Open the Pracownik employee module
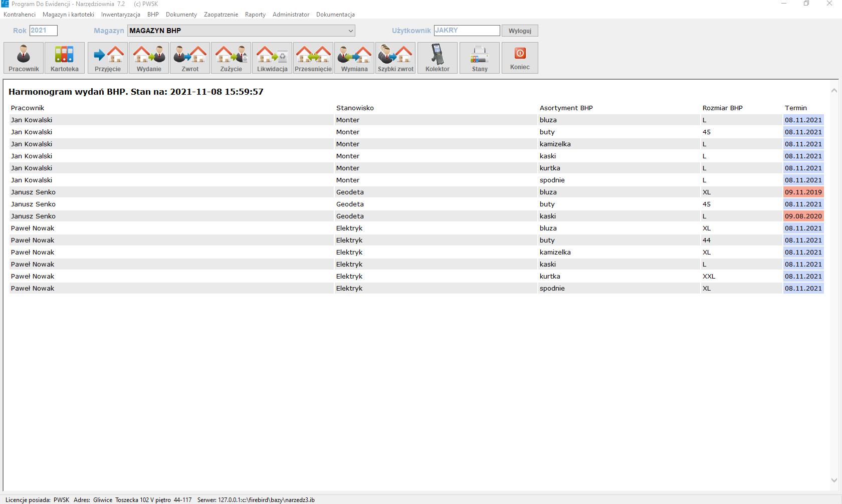 tap(24, 58)
